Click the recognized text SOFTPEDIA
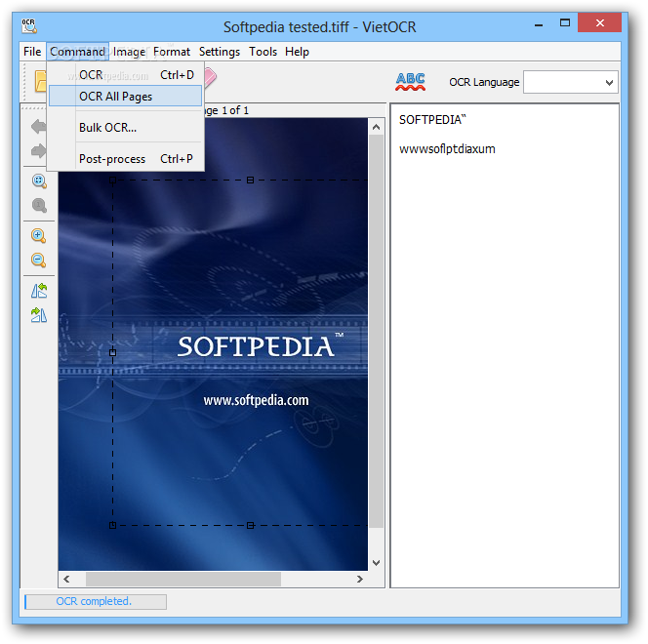This screenshot has width=648, height=644. click(x=432, y=120)
